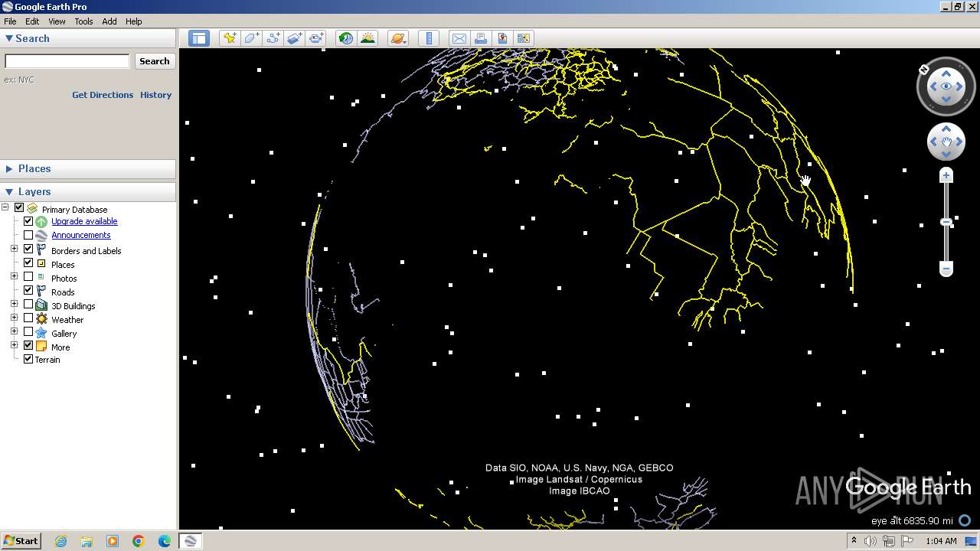This screenshot has width=980, height=551.
Task: Click the Print icon in toolbar
Action: 481,38
